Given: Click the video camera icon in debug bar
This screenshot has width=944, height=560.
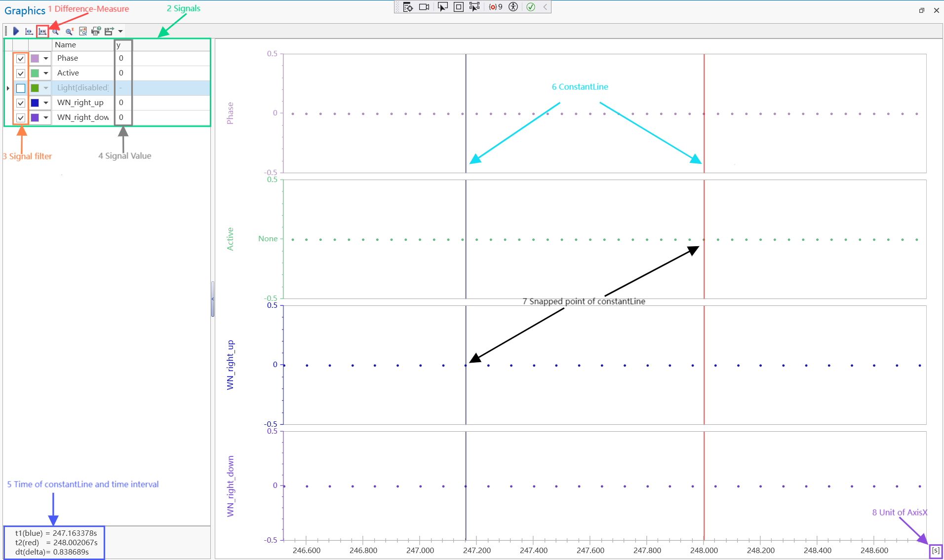Looking at the screenshot, I should [x=424, y=7].
